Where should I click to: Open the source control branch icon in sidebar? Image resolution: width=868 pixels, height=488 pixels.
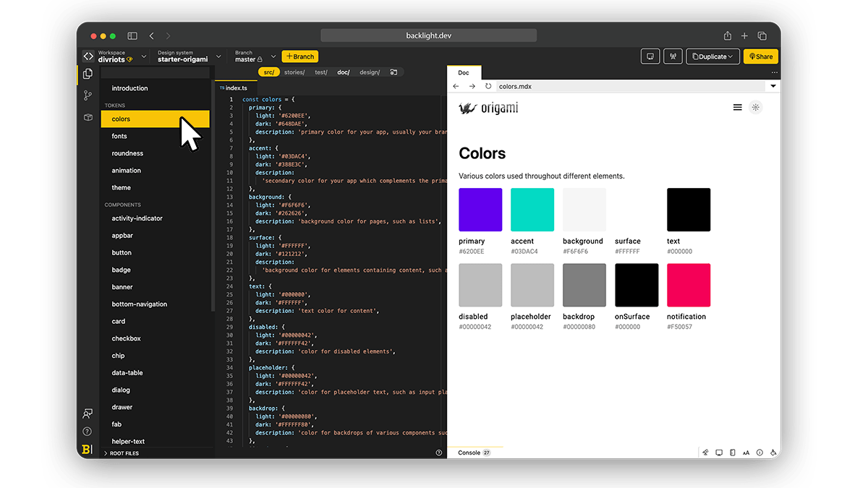tap(88, 95)
